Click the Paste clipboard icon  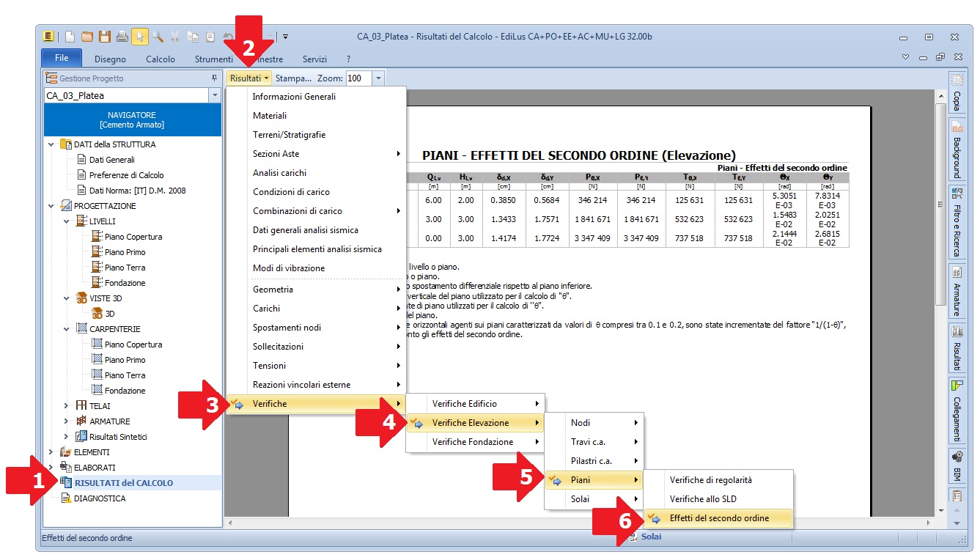(x=210, y=37)
